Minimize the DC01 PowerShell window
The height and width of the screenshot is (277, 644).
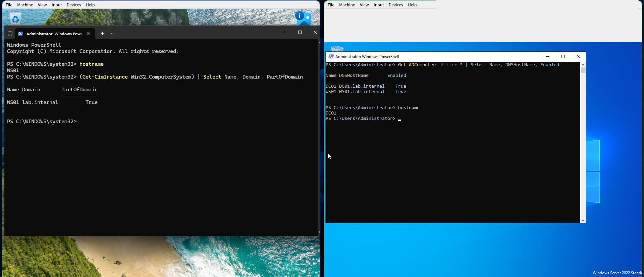click(x=548, y=56)
